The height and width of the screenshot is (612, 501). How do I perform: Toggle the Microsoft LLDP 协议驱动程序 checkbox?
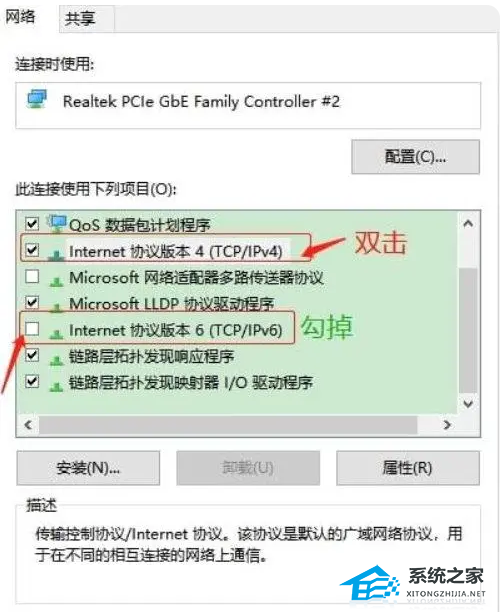(32, 302)
